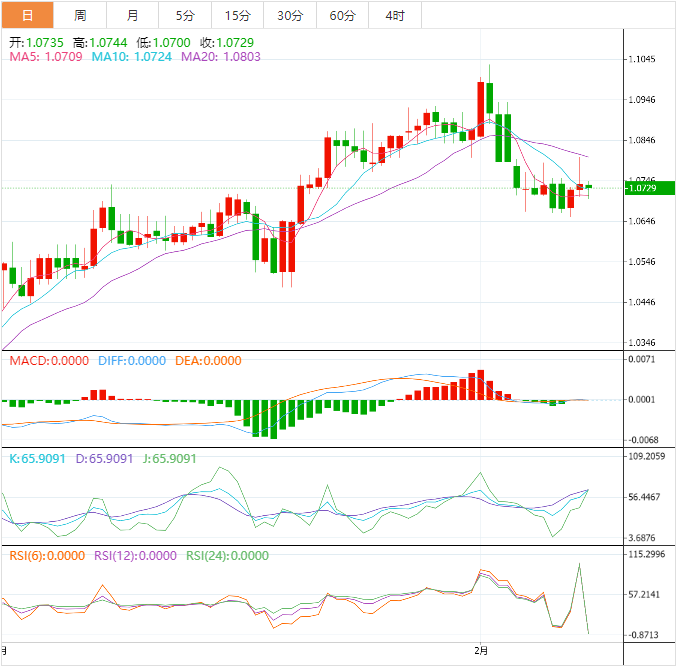Select the 30分 timeframe tab
The height and width of the screenshot is (670, 685).
[290, 15]
